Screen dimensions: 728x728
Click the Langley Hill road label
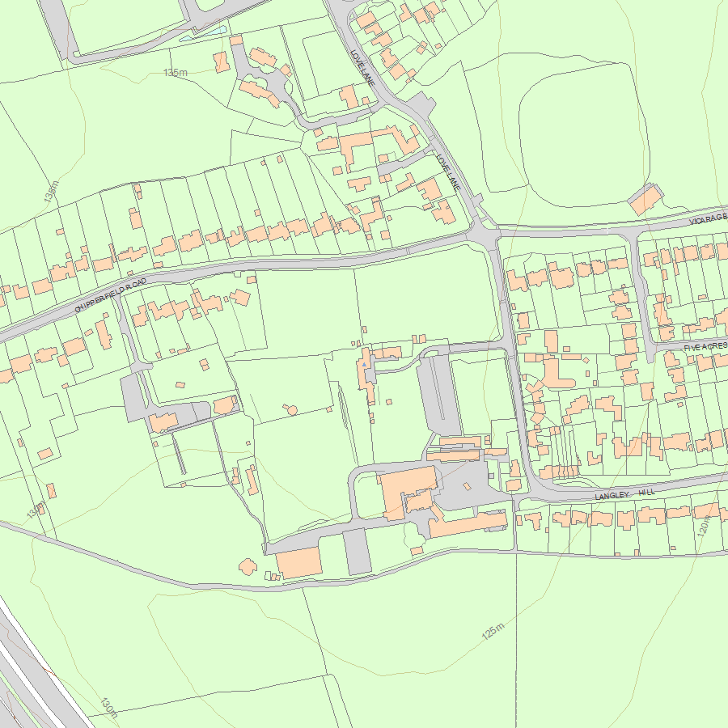point(624,494)
